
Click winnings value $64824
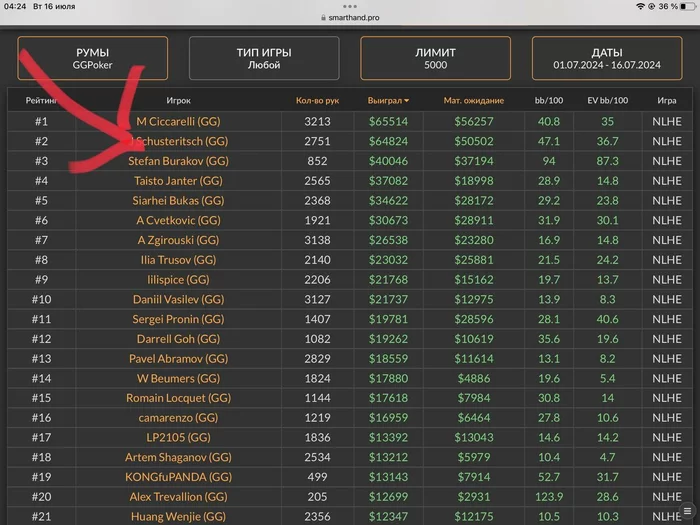click(388, 141)
